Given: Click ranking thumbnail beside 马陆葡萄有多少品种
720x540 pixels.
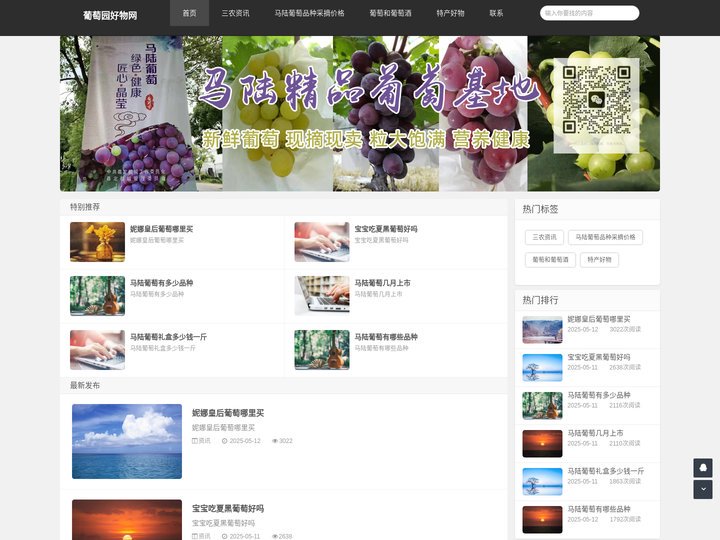Looking at the screenshot, I should coord(542,405).
